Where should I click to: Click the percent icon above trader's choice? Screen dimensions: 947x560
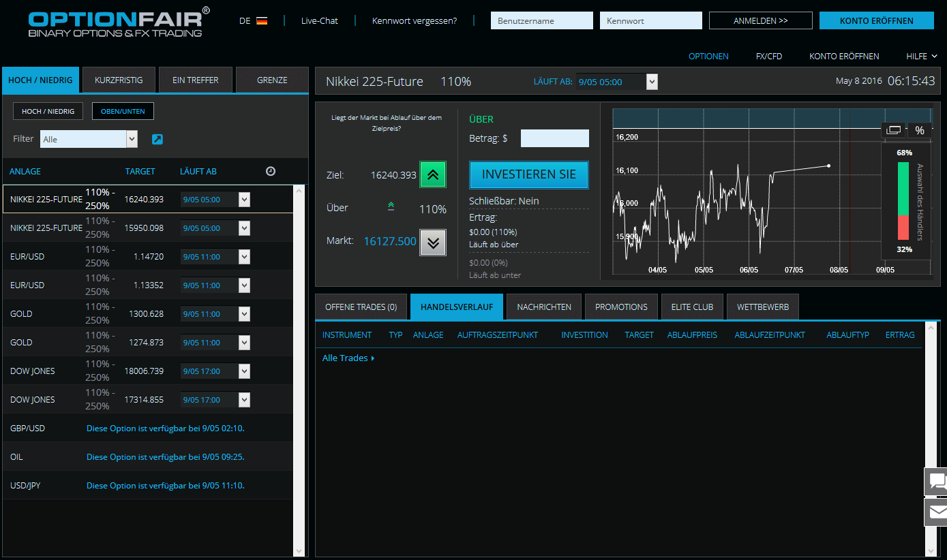(920, 130)
